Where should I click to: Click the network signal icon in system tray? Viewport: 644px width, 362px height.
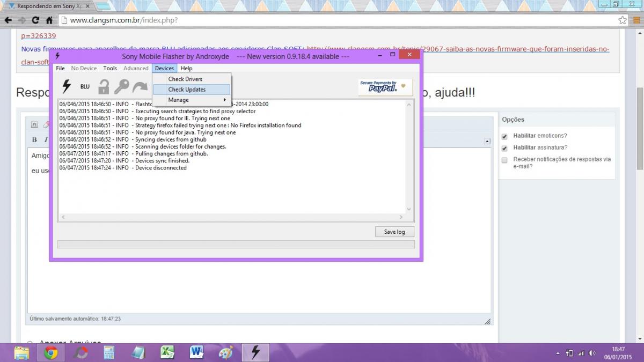click(581, 353)
